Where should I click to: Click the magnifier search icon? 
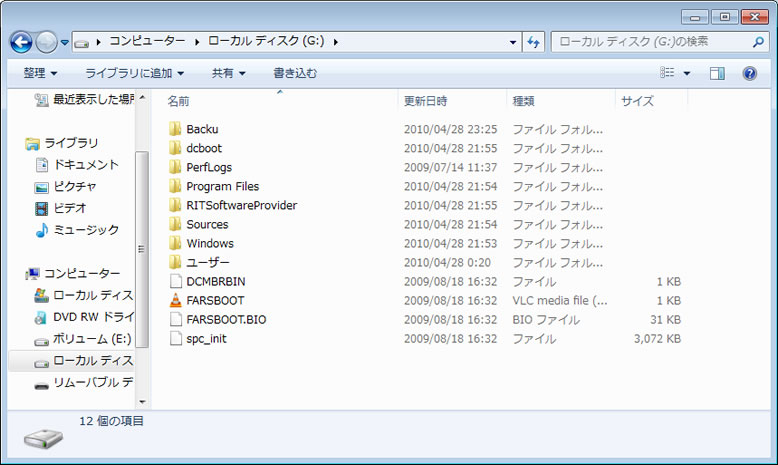[x=758, y=42]
